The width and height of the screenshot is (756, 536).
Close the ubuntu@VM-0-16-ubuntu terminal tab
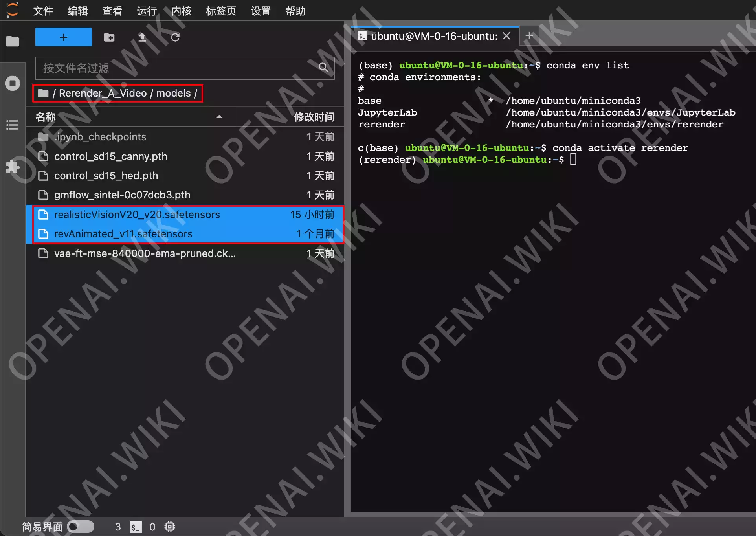coord(507,36)
